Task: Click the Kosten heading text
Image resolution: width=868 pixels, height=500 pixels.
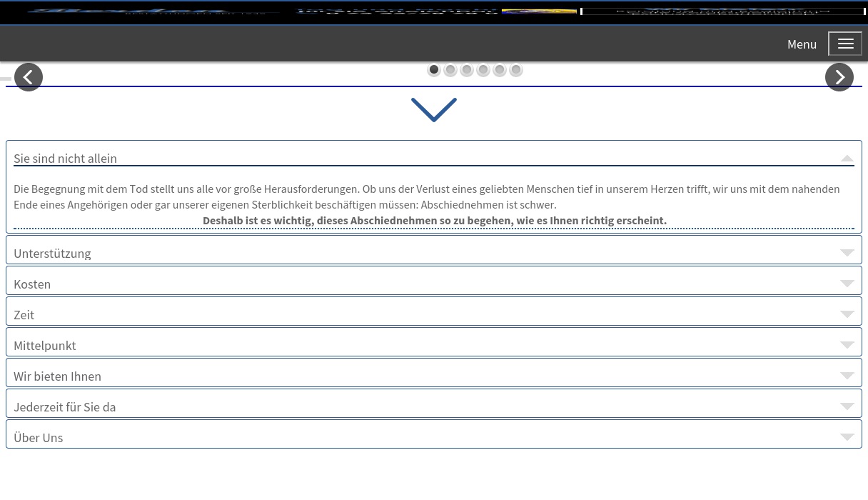Action: pos(32,284)
